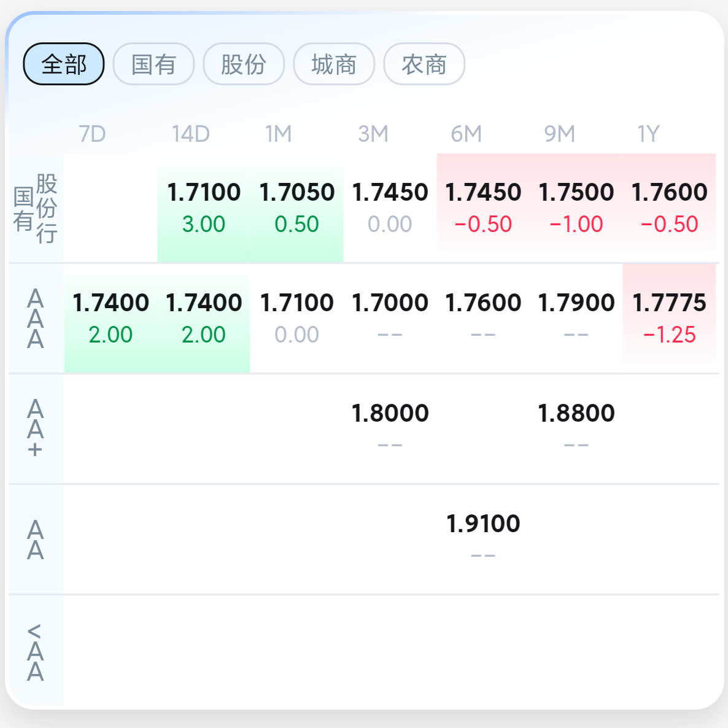Click AAA 7D rate cell 1.7400
The width and height of the screenshot is (728, 728).
(x=110, y=318)
